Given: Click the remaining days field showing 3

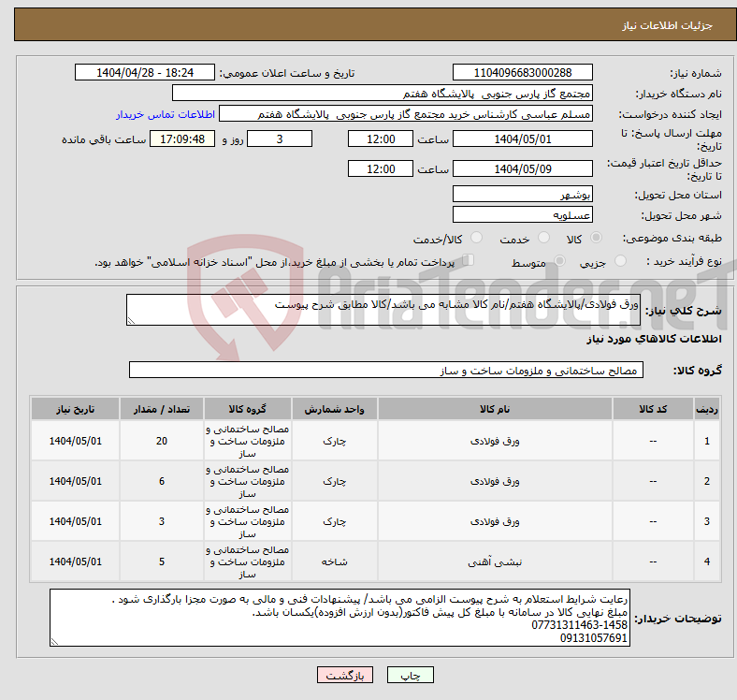Looking at the screenshot, I should tap(280, 139).
